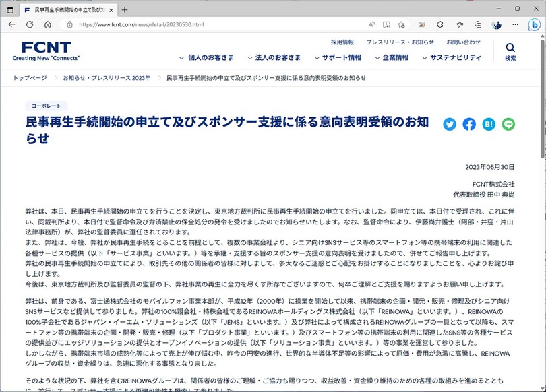The height and width of the screenshot is (392, 546).
Task: Open the browser extensions icon
Action: [440, 24]
